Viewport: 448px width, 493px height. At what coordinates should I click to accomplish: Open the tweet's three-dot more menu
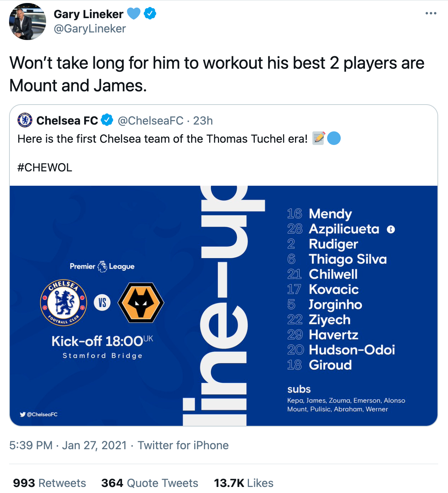[x=431, y=14]
